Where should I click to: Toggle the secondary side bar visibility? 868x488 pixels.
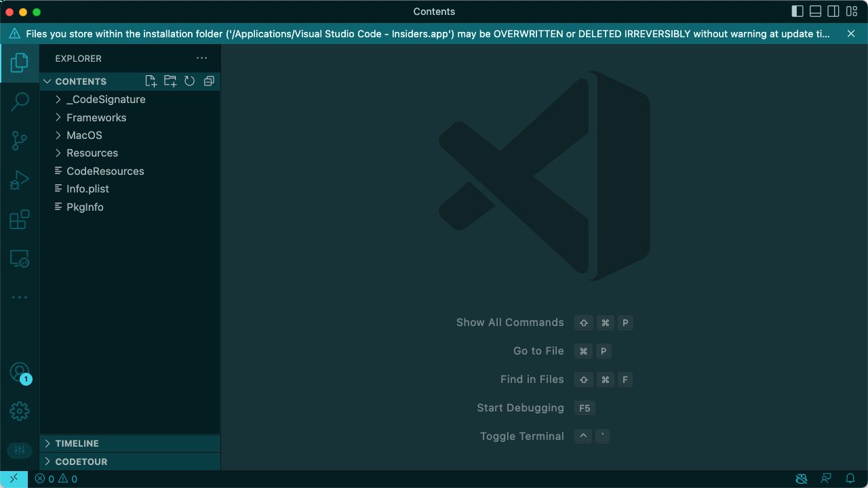[x=833, y=12]
